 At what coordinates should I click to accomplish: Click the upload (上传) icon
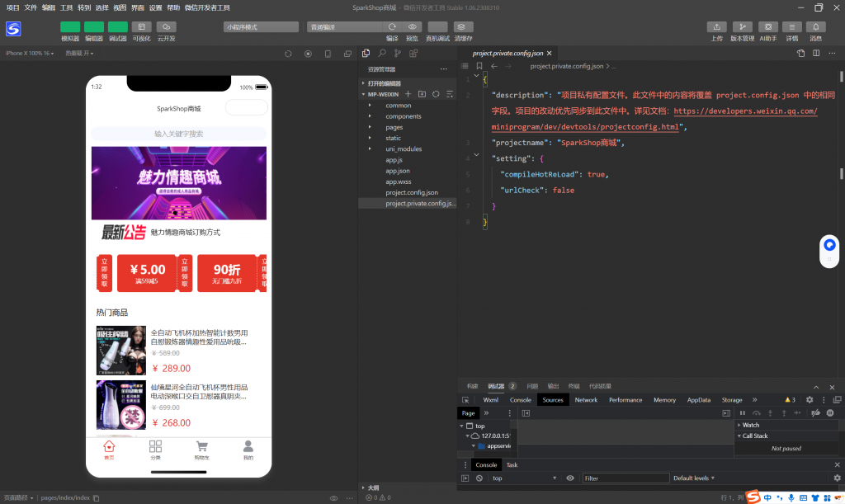(x=717, y=26)
